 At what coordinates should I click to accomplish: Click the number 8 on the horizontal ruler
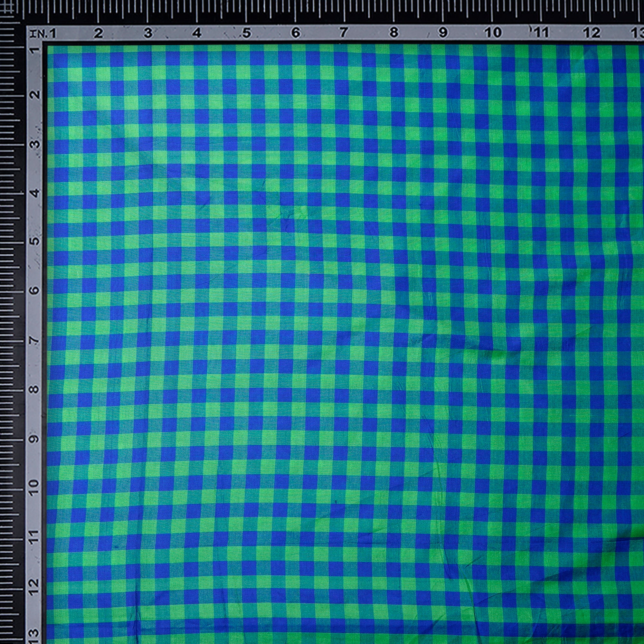pyautogui.click(x=394, y=33)
